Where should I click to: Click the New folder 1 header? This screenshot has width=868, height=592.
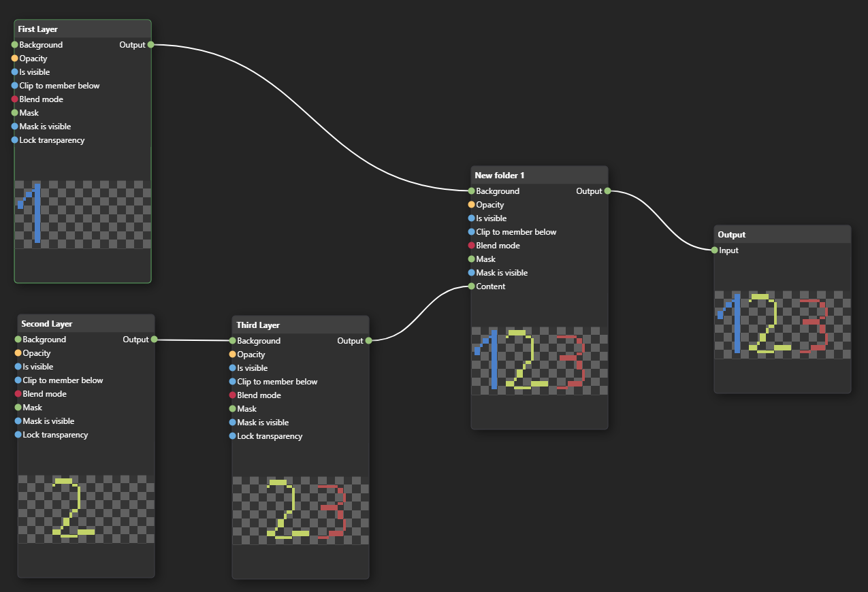(538, 175)
